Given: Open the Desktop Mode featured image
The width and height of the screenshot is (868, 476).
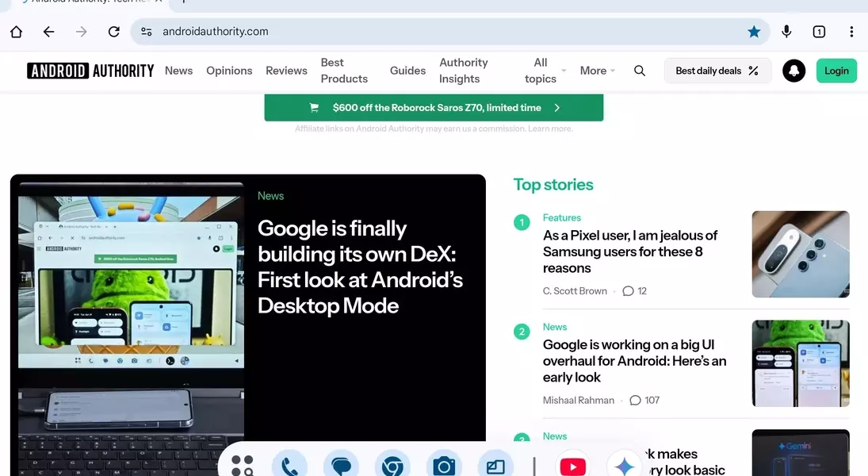Looking at the screenshot, I should (131, 328).
